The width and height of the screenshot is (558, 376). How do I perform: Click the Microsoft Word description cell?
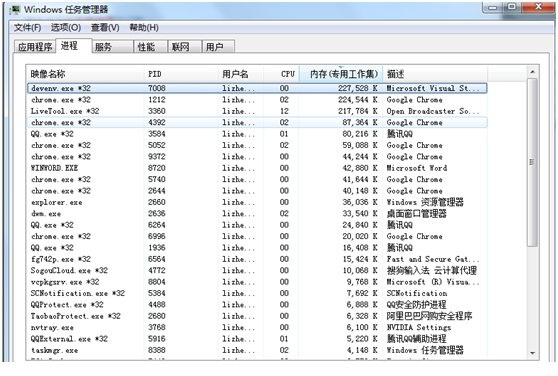click(417, 168)
